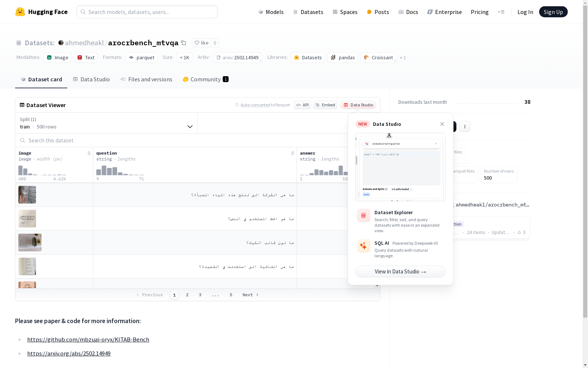Click the Log In link

click(525, 12)
